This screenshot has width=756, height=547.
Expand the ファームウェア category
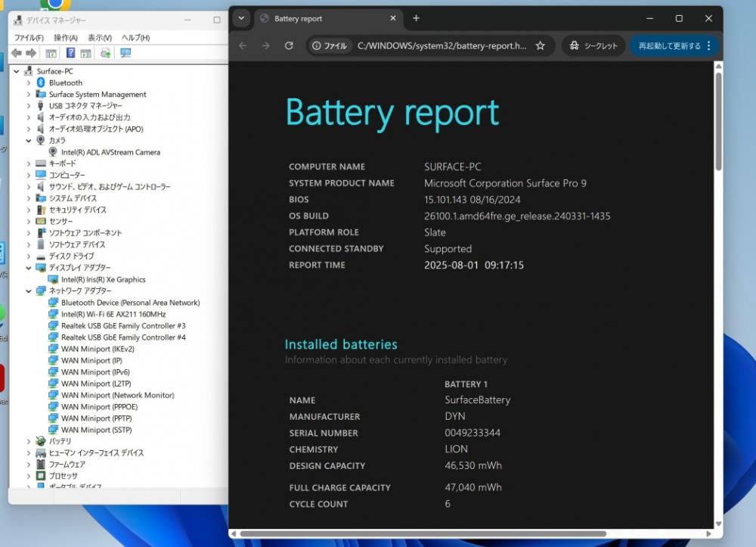tap(29, 465)
